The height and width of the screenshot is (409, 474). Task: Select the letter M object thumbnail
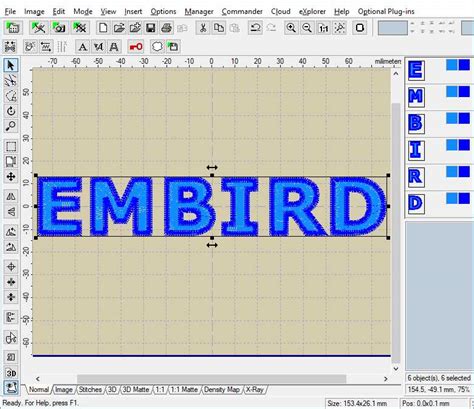click(416, 97)
